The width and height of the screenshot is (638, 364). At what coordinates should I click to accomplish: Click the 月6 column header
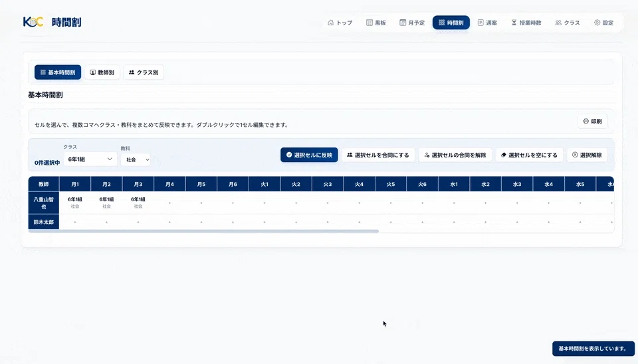[233, 184]
